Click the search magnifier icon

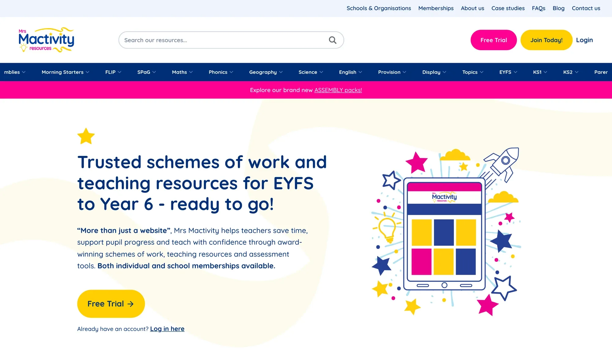click(333, 40)
